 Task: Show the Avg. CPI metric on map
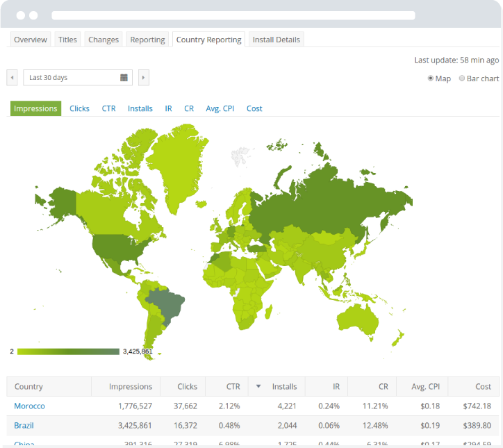[x=220, y=108]
